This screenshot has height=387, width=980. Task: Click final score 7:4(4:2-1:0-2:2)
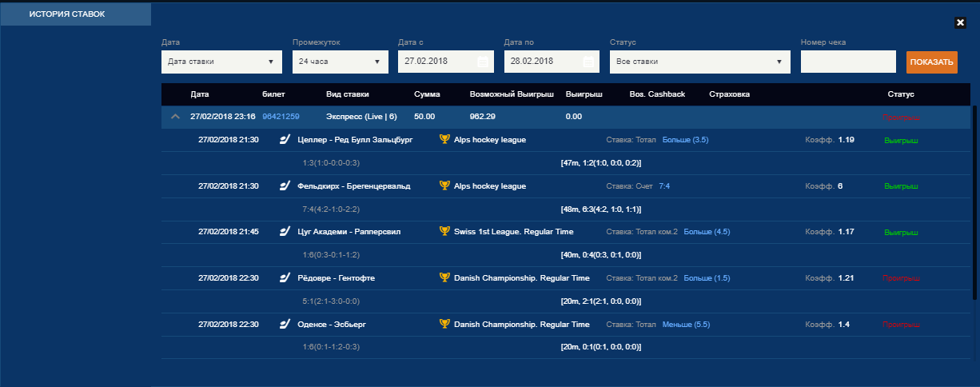pos(332,209)
